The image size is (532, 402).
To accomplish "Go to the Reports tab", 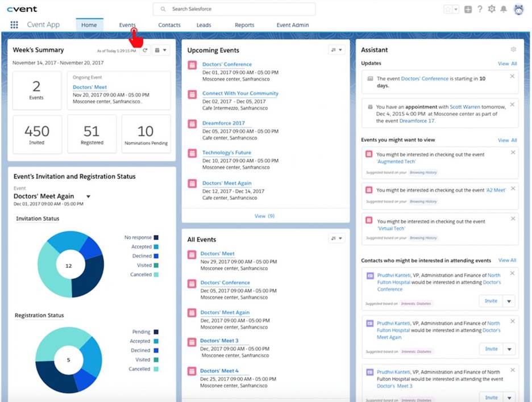I will tap(244, 25).
